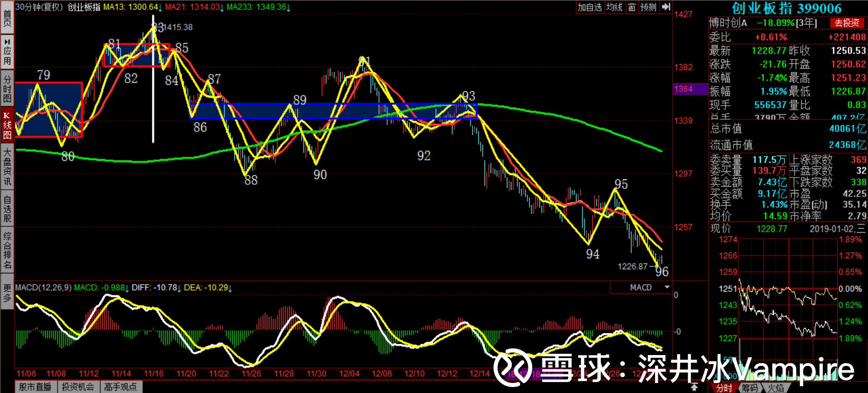868x393 pixels.
Task: Open 大盘资讯 market news sidebar item
Action: [7, 167]
